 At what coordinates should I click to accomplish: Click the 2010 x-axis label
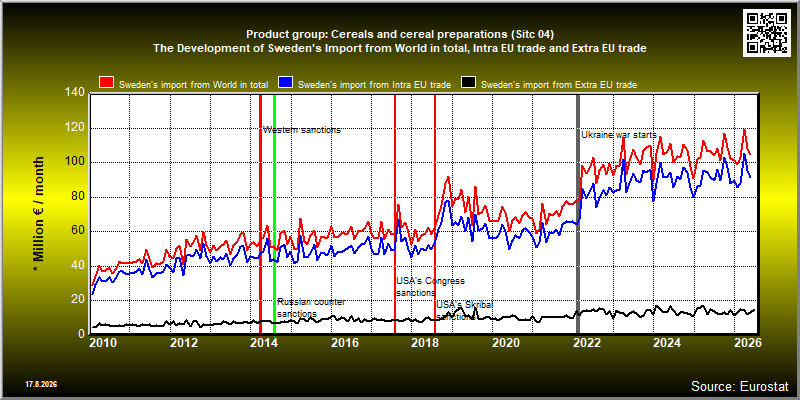click(x=104, y=343)
